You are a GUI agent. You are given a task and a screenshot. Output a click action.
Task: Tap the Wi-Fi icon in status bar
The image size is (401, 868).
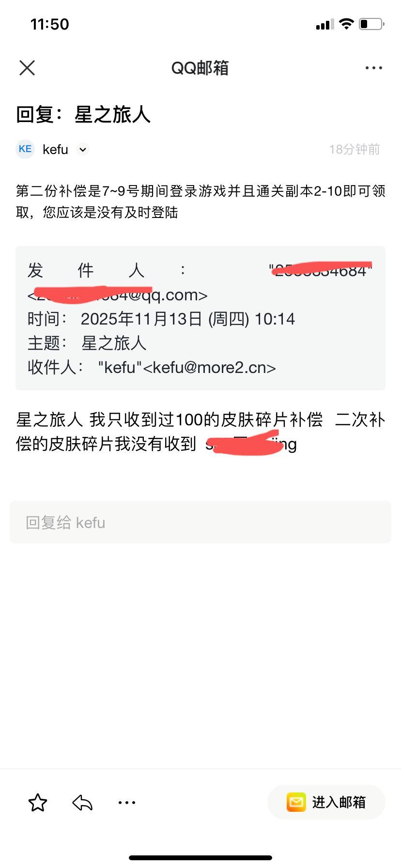click(x=346, y=24)
